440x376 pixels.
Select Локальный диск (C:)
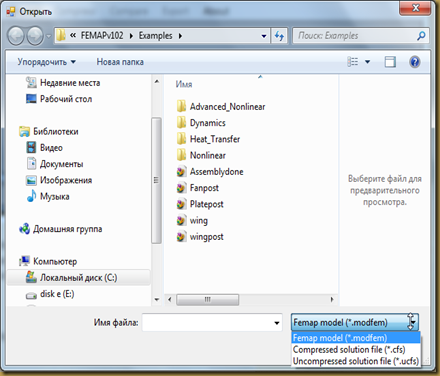[79, 278]
